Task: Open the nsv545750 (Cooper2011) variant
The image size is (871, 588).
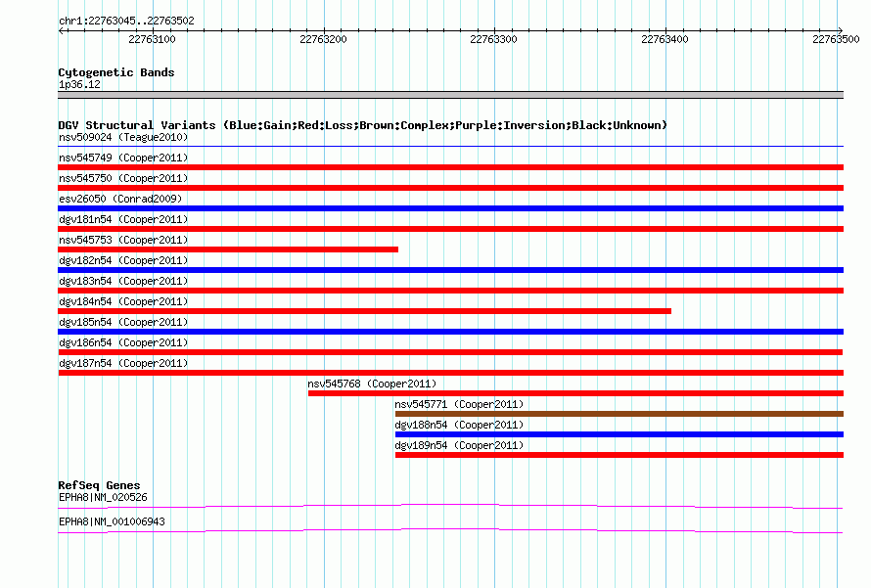Action: (123, 178)
